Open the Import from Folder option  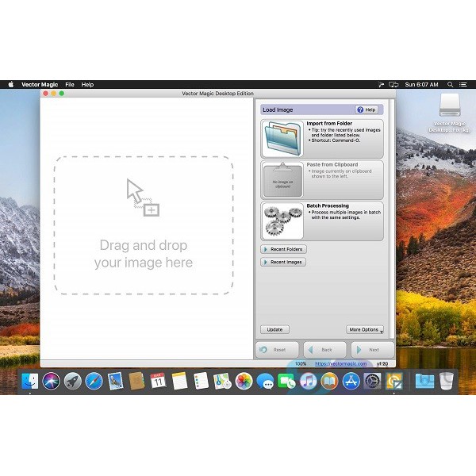pos(322,139)
